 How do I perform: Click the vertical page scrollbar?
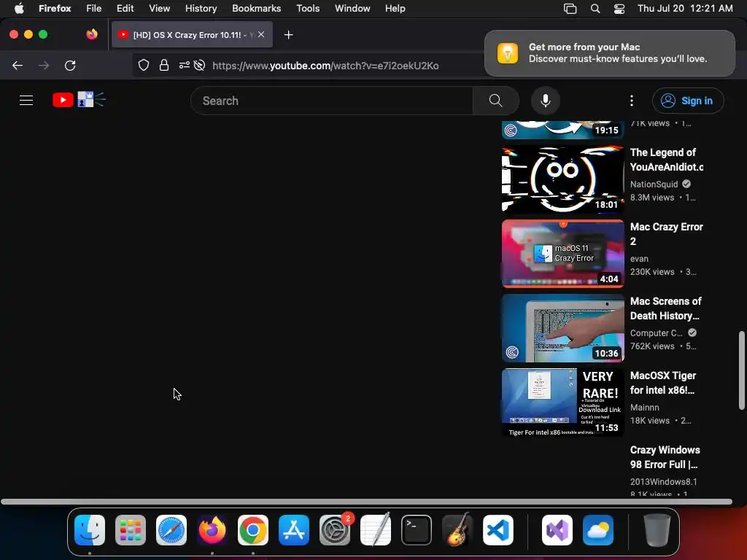741,370
